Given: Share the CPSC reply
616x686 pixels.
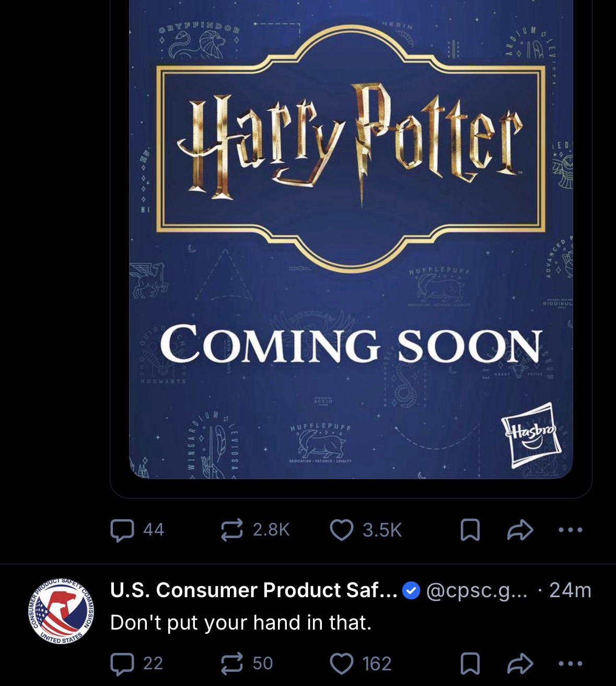Looking at the screenshot, I should 520,663.
